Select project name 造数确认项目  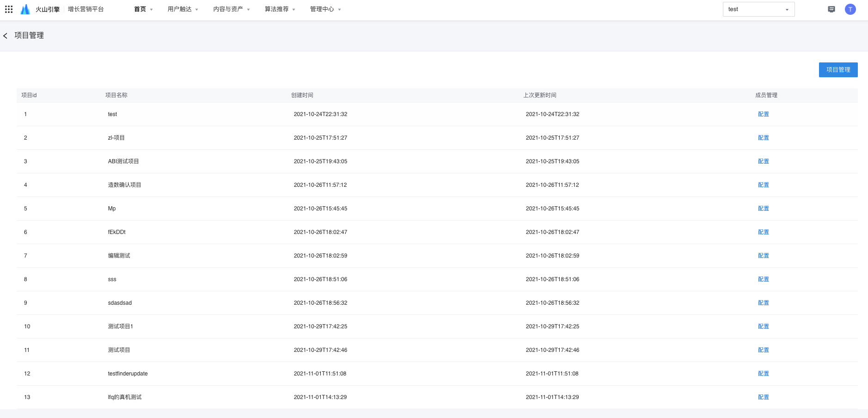(125, 185)
